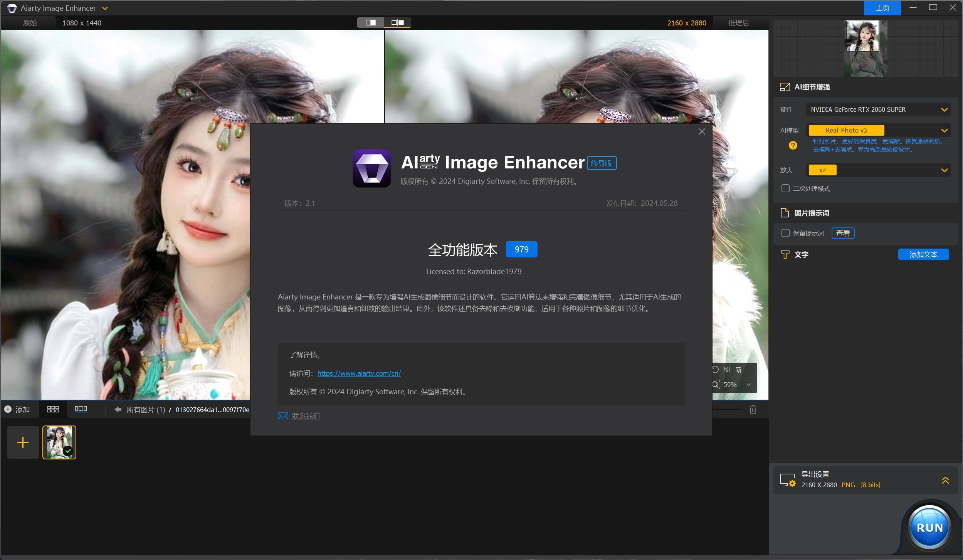The width and height of the screenshot is (963, 560).
Task: Open the 放大 x2 scale dropdown
Action: click(x=878, y=170)
